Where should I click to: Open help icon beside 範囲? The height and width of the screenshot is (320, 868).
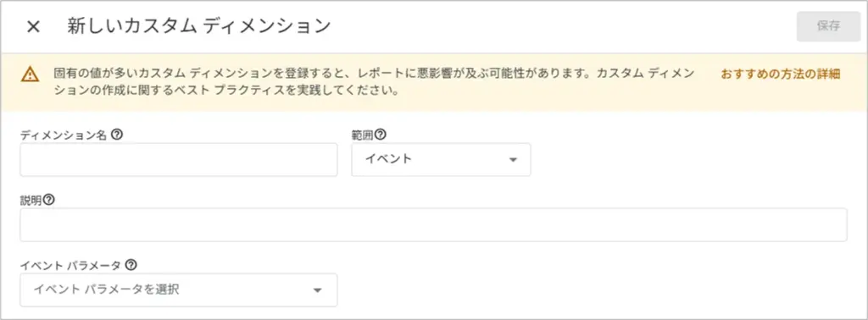pyautogui.click(x=381, y=135)
